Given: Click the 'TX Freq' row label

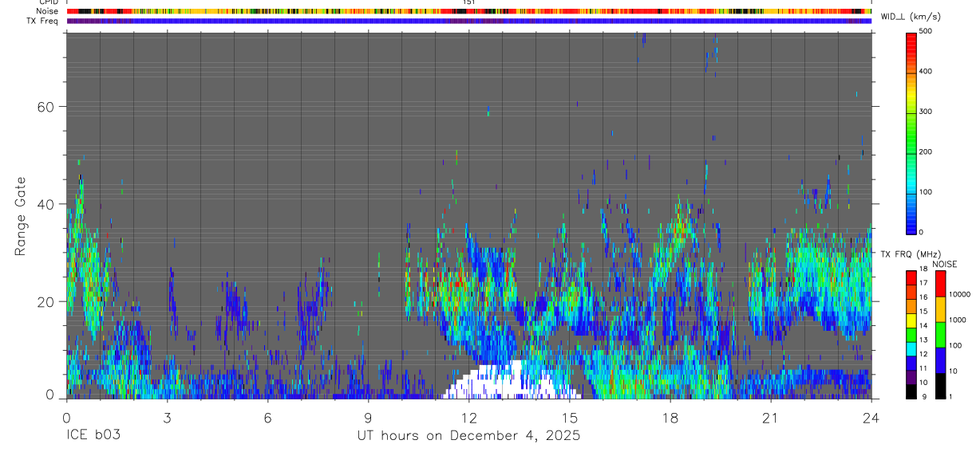Looking at the screenshot, I should [43, 21].
